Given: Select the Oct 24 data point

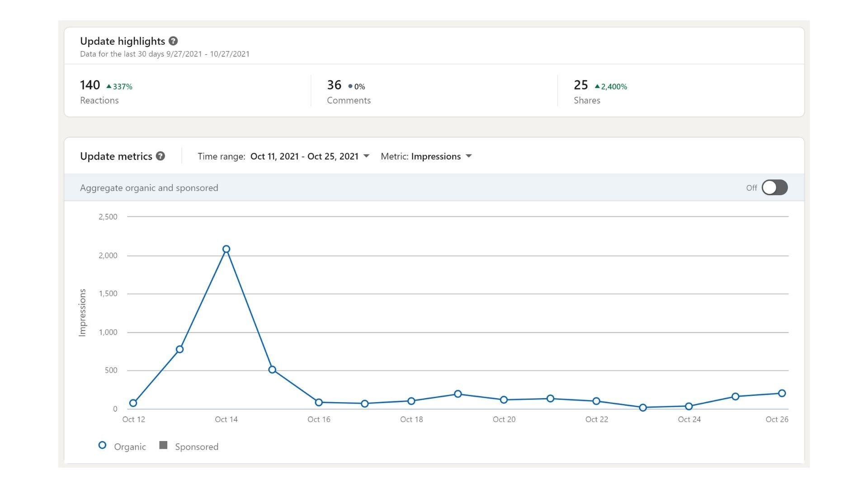Looking at the screenshot, I should click(689, 406).
